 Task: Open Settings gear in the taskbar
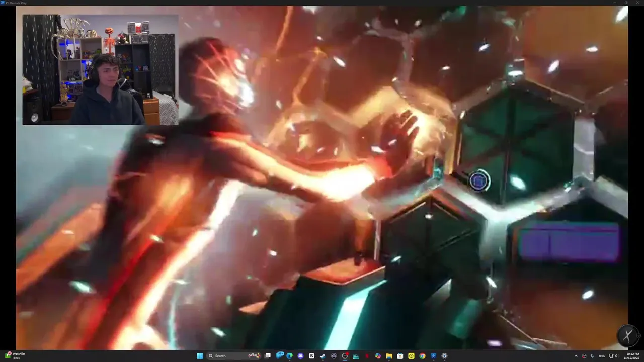click(444, 356)
